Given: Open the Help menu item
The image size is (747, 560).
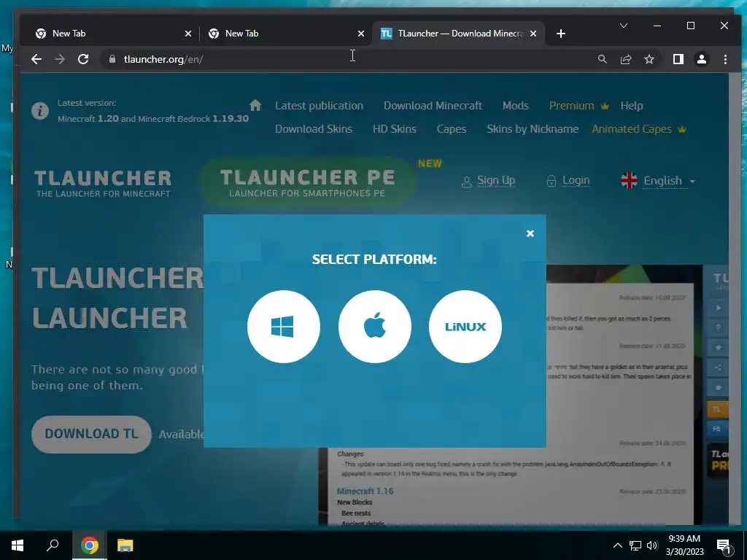Looking at the screenshot, I should click(632, 106).
